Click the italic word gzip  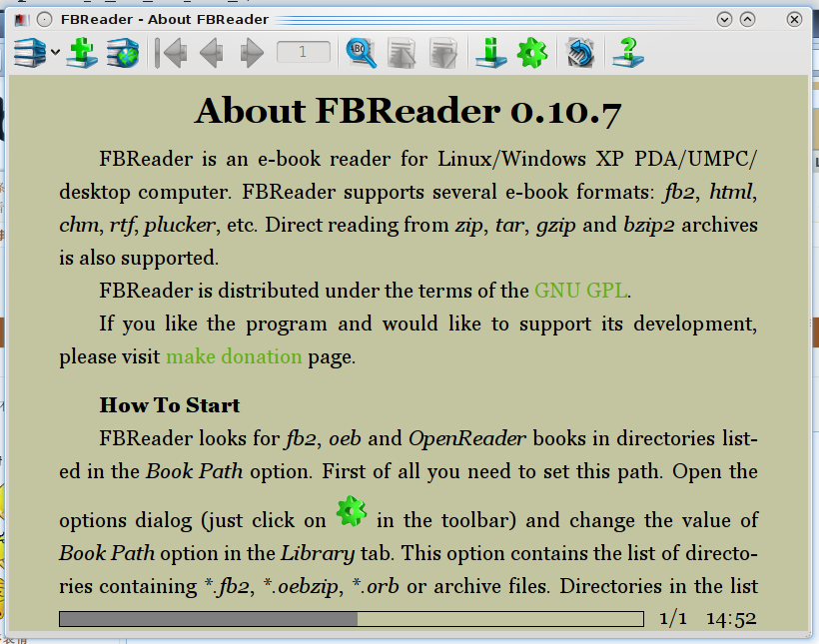click(x=555, y=225)
